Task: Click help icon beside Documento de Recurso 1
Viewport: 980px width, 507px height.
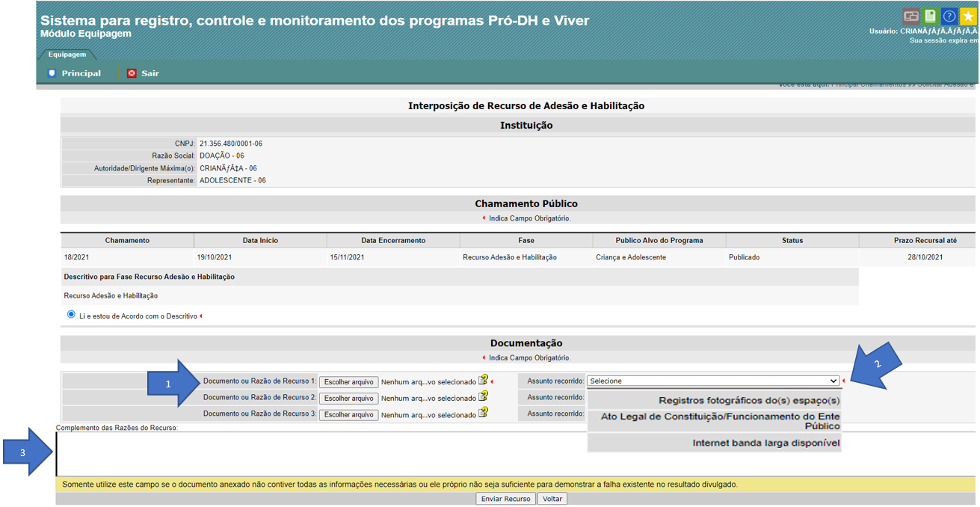Action: [x=484, y=381]
